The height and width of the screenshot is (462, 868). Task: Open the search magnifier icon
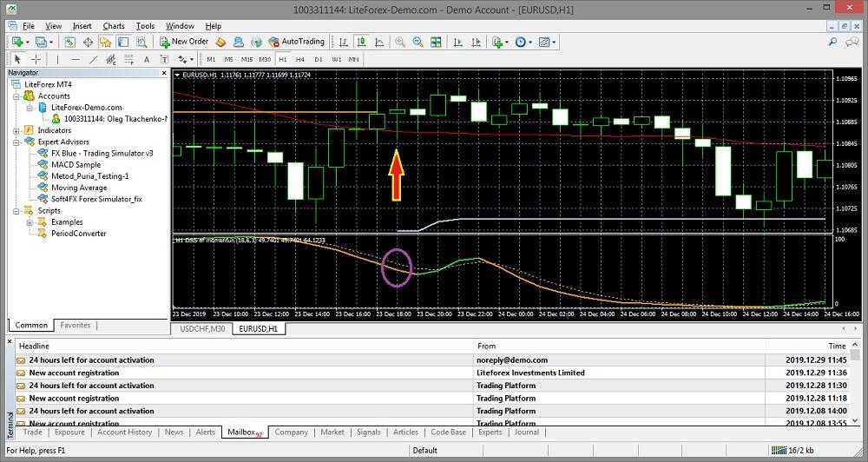pyautogui.click(x=833, y=42)
